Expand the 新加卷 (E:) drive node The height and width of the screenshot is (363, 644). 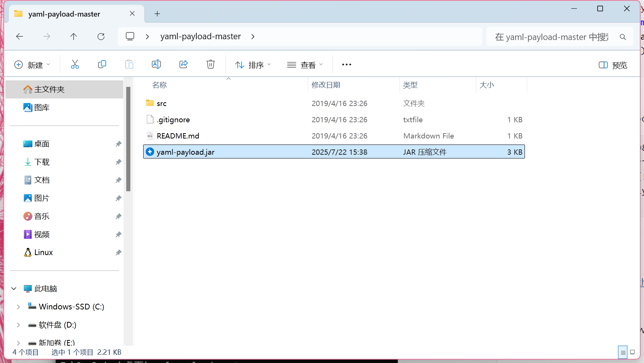[x=18, y=343]
